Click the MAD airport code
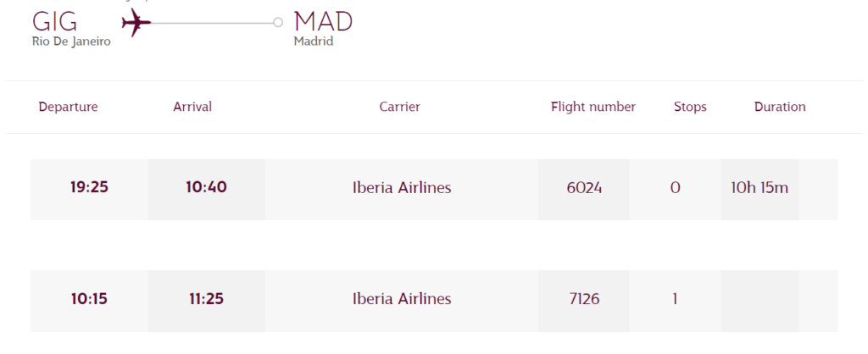 point(323,21)
